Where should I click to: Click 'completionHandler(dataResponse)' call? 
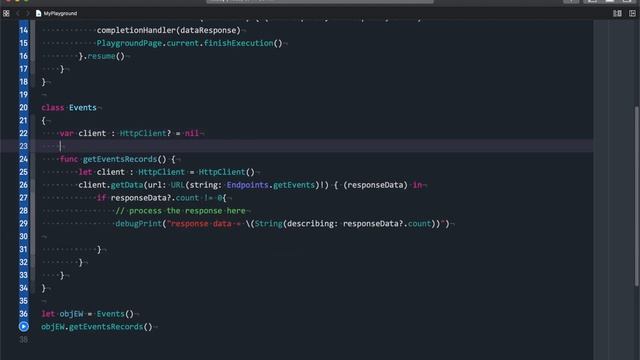click(x=169, y=30)
